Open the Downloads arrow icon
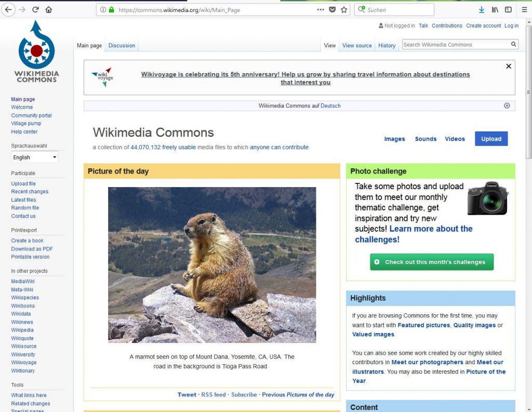 coord(482,10)
